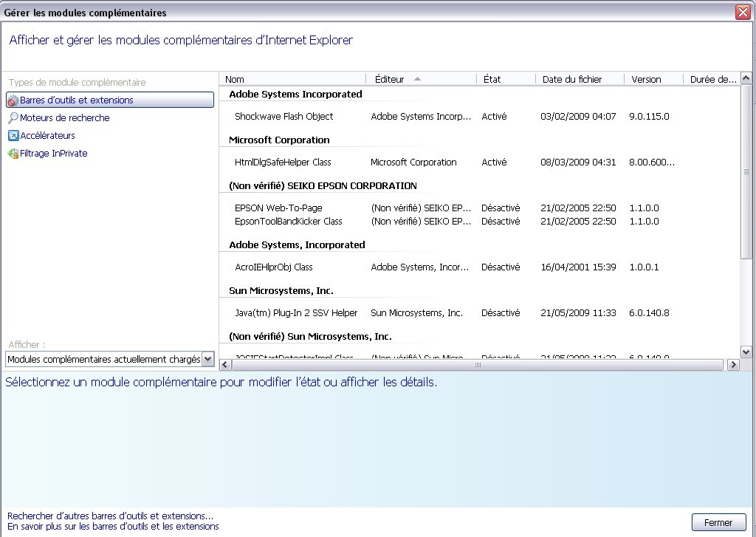Select the AcroIEHlprObj Class row
The height and width of the screenshot is (537, 756).
(x=479, y=267)
